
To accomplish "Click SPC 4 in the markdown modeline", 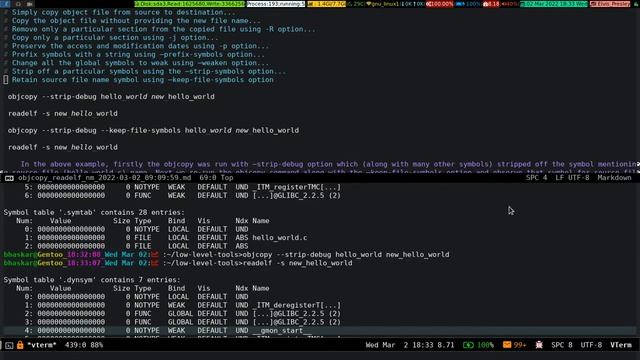I will click(x=536, y=178).
